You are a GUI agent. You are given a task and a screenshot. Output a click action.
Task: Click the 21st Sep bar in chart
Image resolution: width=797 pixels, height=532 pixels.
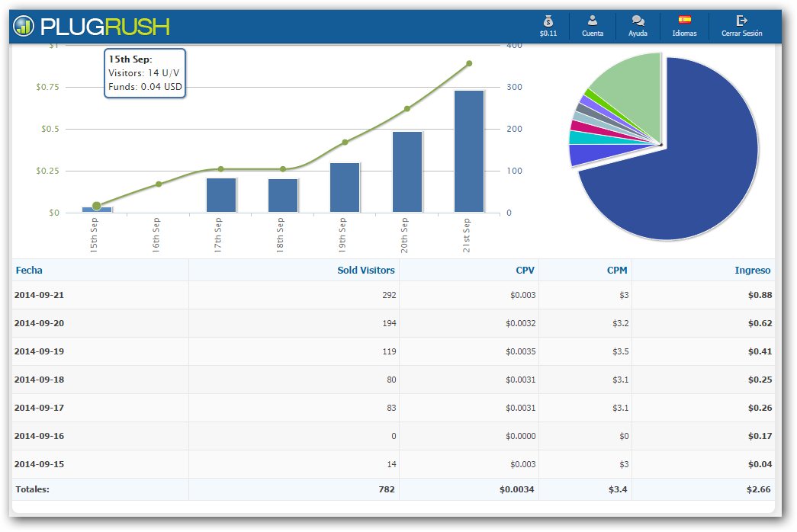coord(469,151)
